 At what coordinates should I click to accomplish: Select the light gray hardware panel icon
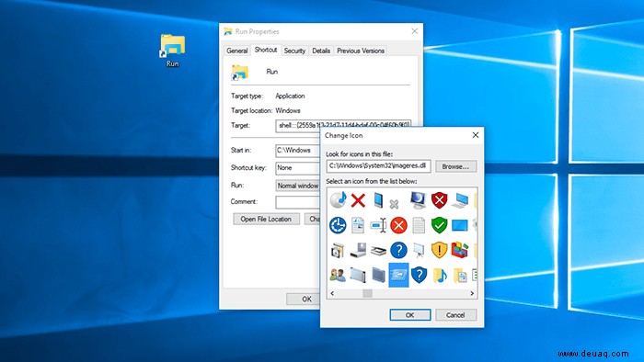[358, 275]
